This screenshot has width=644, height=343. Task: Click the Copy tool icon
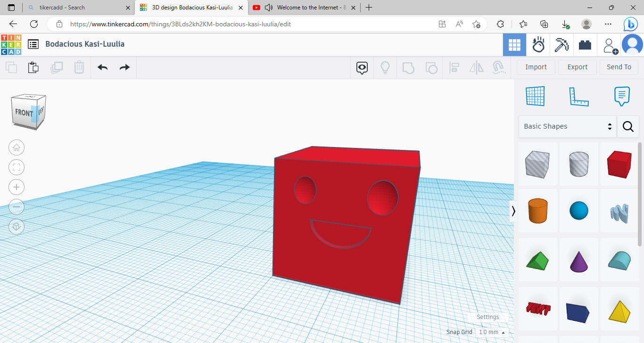tap(11, 67)
